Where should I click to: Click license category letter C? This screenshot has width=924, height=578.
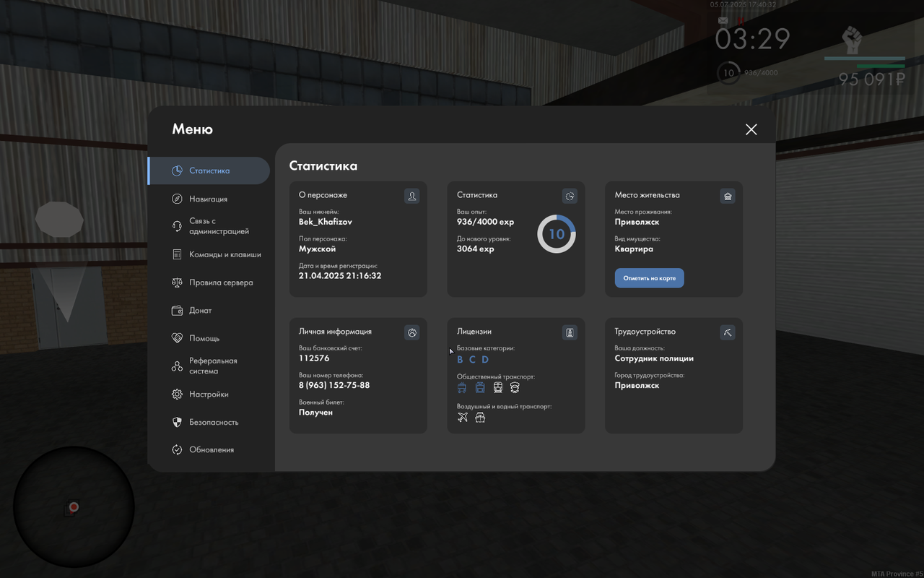pos(472,360)
